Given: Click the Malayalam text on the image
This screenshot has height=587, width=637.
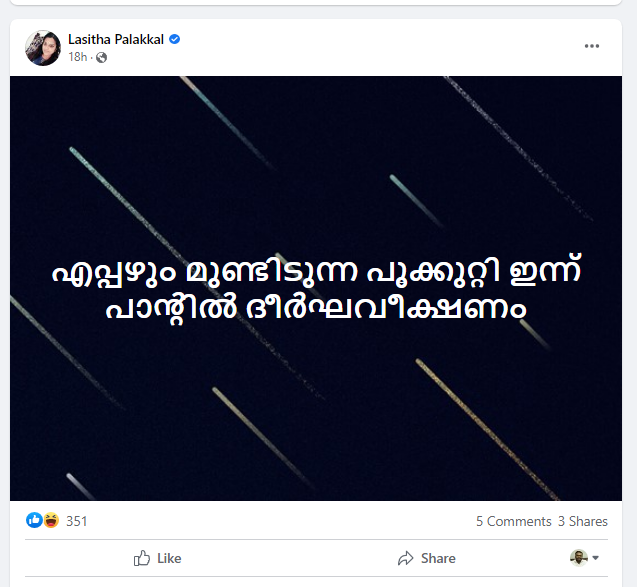Looking at the screenshot, I should (316, 289).
